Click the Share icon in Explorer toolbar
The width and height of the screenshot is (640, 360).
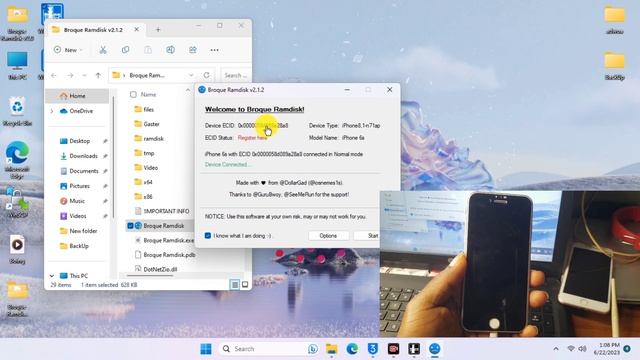pyautogui.click(x=193, y=50)
